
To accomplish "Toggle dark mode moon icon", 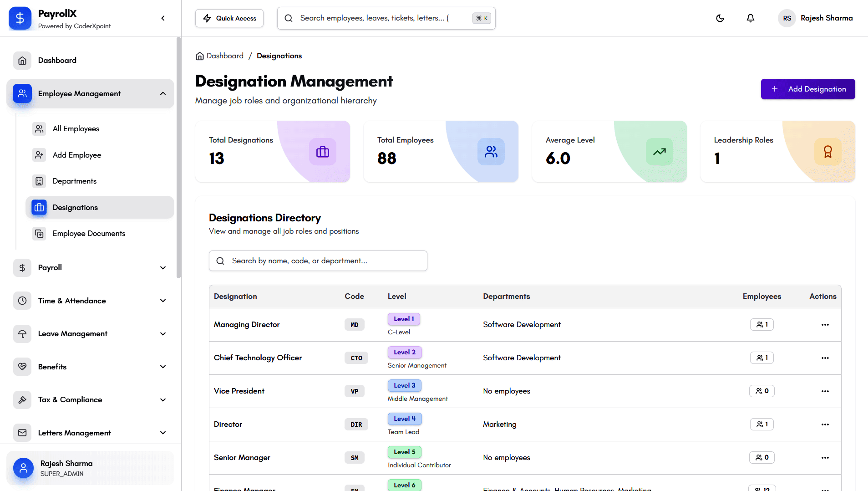I will 720,18.
